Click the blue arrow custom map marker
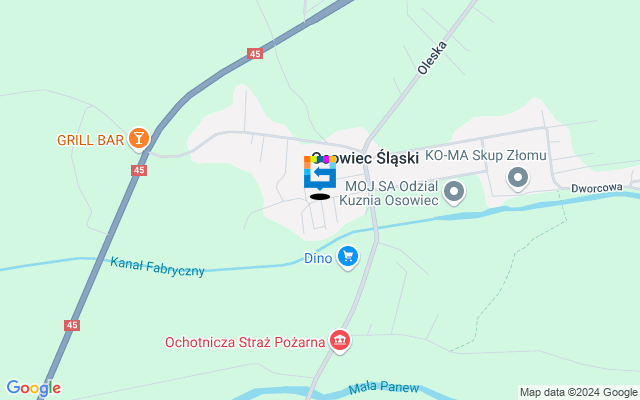This screenshot has width=640, height=400. pos(320,173)
